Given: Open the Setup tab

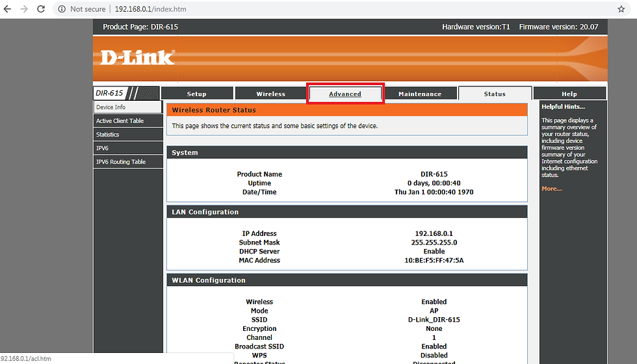Looking at the screenshot, I should [196, 94].
